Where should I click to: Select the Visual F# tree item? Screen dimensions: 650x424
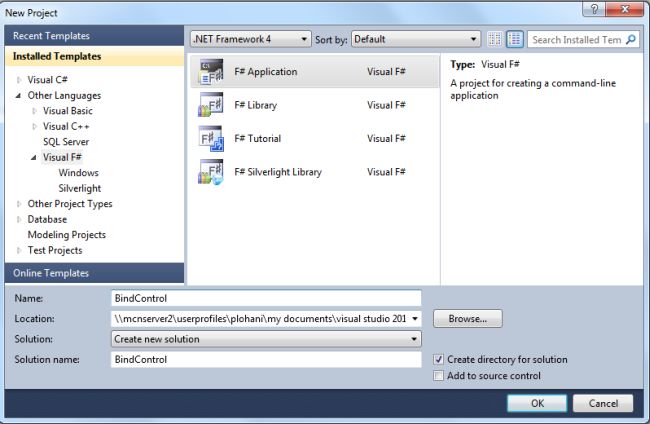[62, 157]
